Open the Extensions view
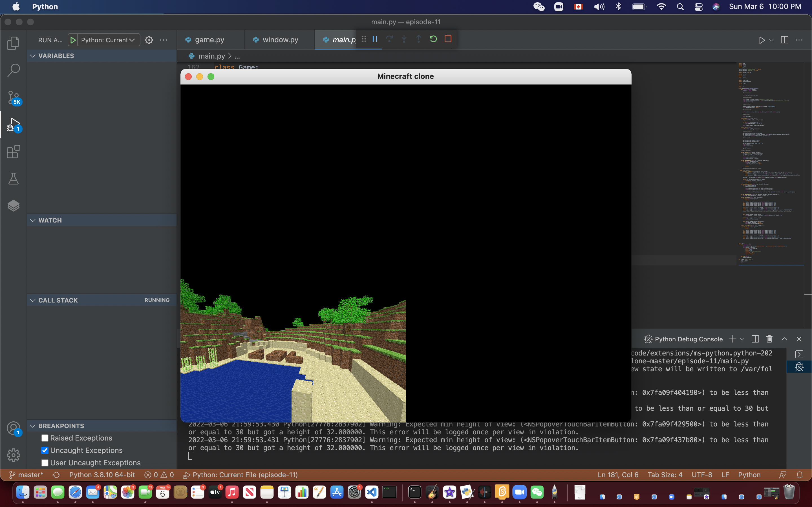The image size is (812, 507). click(14, 152)
